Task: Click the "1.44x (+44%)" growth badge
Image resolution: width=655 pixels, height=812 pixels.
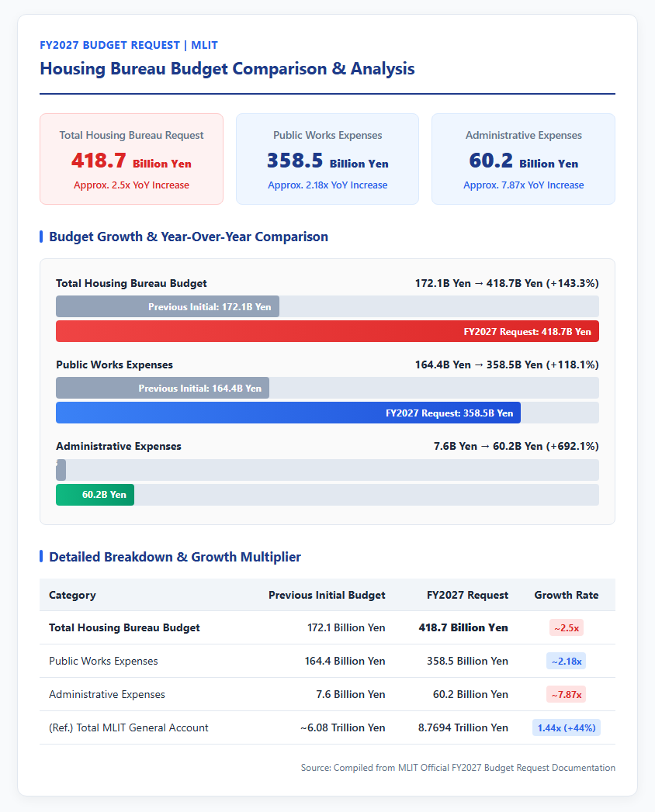Action: click(567, 727)
